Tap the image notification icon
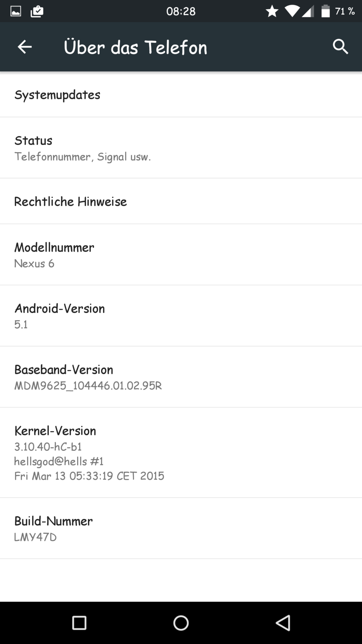Screen dimensions: 362x644 [16, 11]
